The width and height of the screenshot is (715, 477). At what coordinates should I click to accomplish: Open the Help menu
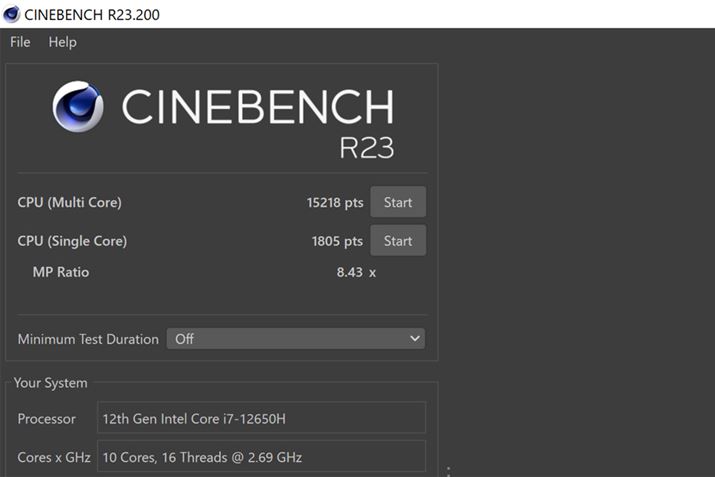point(62,42)
